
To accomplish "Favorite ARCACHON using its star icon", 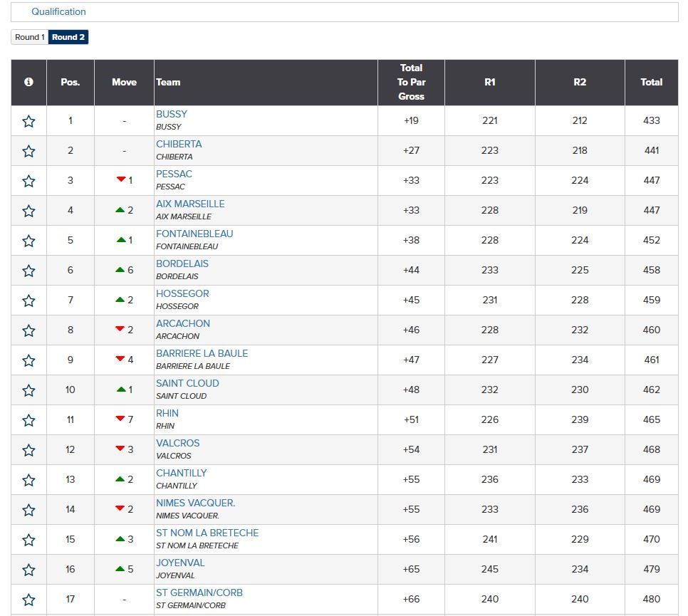I will [28, 330].
